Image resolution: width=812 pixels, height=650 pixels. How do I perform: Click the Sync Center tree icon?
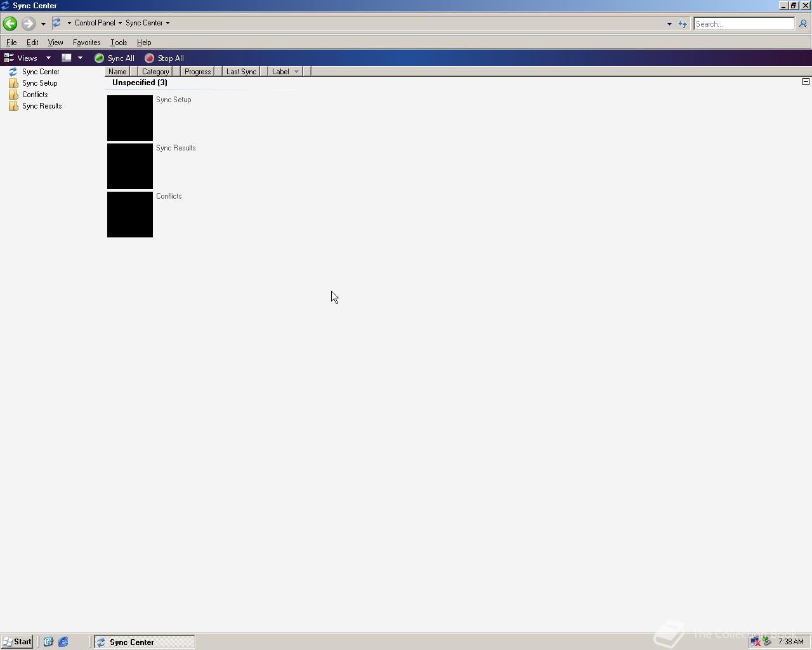(13, 72)
